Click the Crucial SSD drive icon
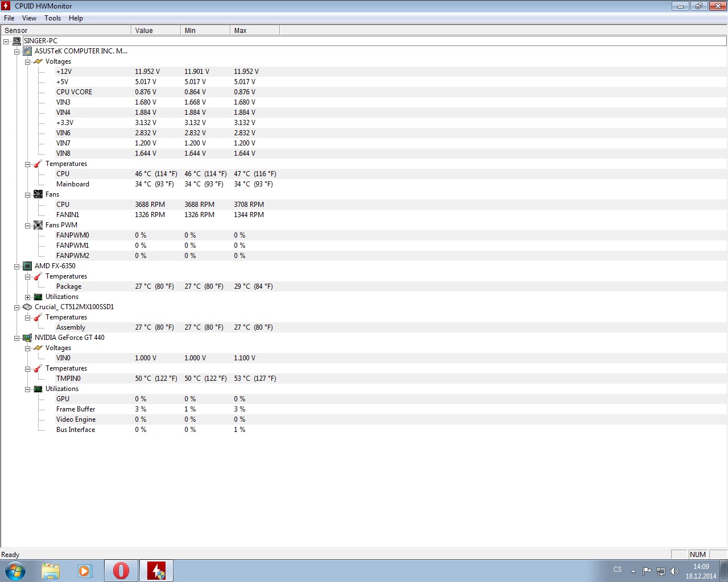This screenshot has width=728, height=582. pyautogui.click(x=27, y=307)
